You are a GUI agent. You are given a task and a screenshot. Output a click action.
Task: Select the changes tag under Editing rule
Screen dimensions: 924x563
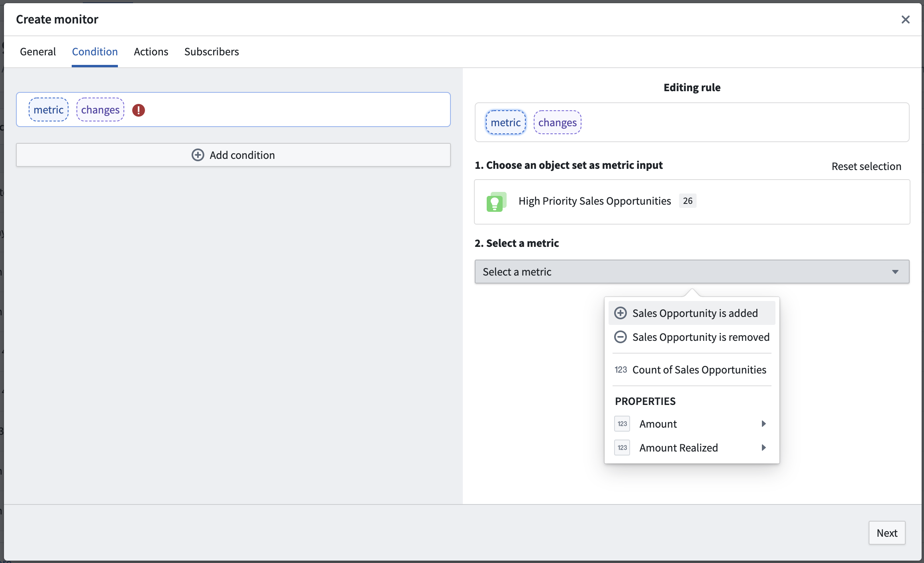point(558,122)
